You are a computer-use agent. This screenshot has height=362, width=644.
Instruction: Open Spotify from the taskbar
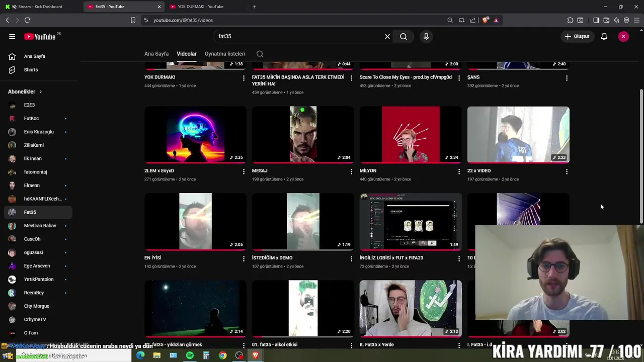pos(190,355)
